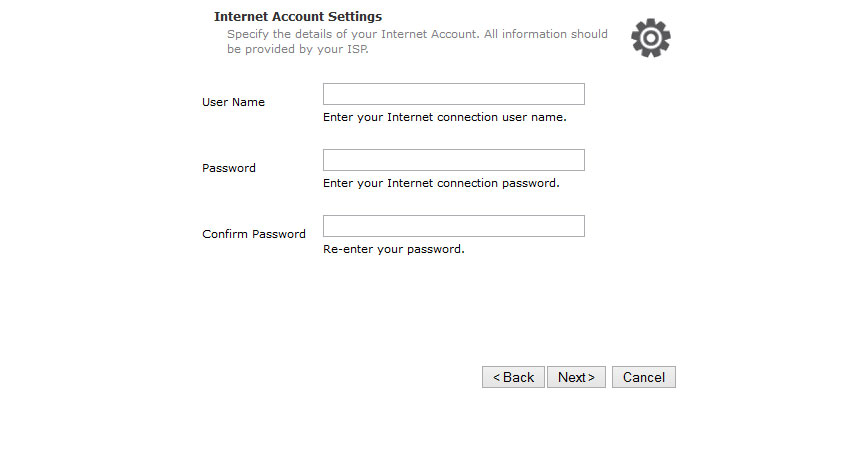
Task: Click the right arrow on the Next button
Action: (x=591, y=378)
